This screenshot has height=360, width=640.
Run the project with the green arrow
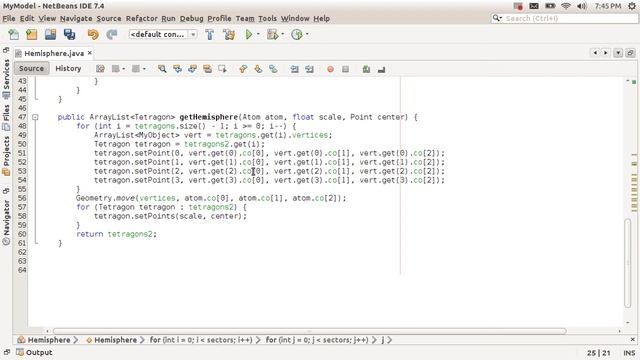[249, 35]
